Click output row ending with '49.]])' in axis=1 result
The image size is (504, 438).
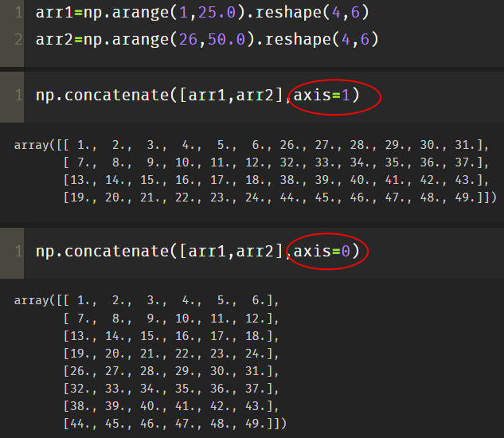click(280, 197)
